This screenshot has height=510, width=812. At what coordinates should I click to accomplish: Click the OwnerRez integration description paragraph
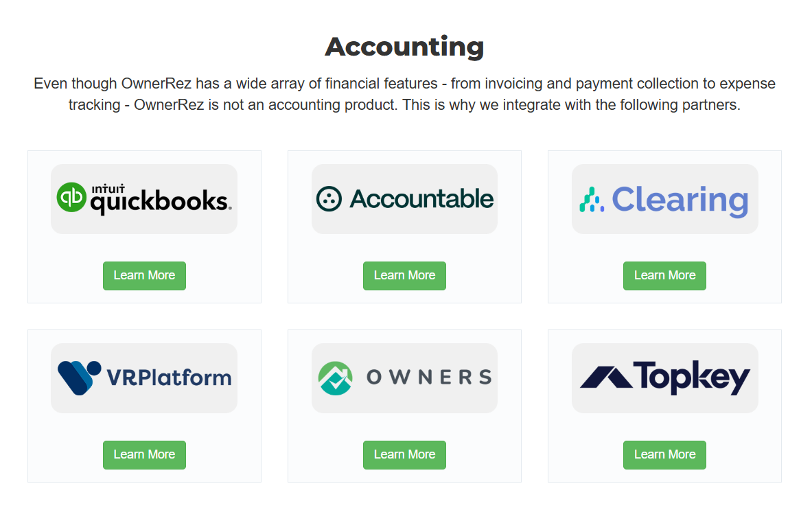coord(404,94)
